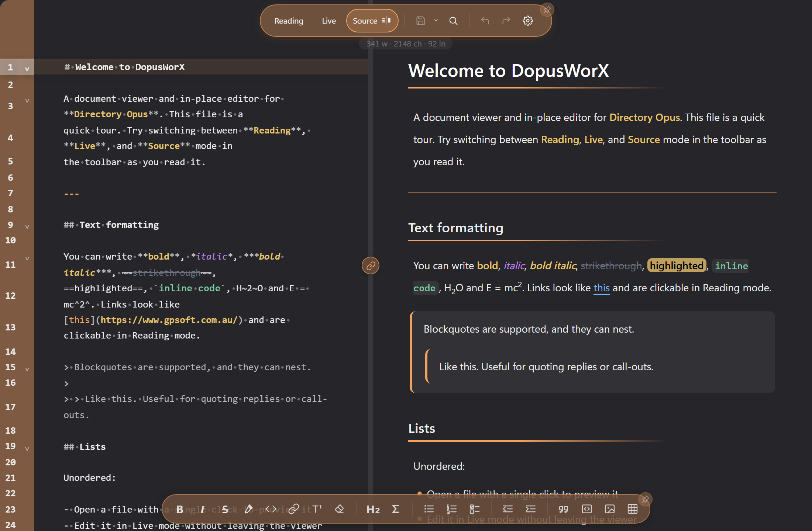Click 'strikethrough' text in preview paragraph
812x531 pixels.
coord(611,265)
